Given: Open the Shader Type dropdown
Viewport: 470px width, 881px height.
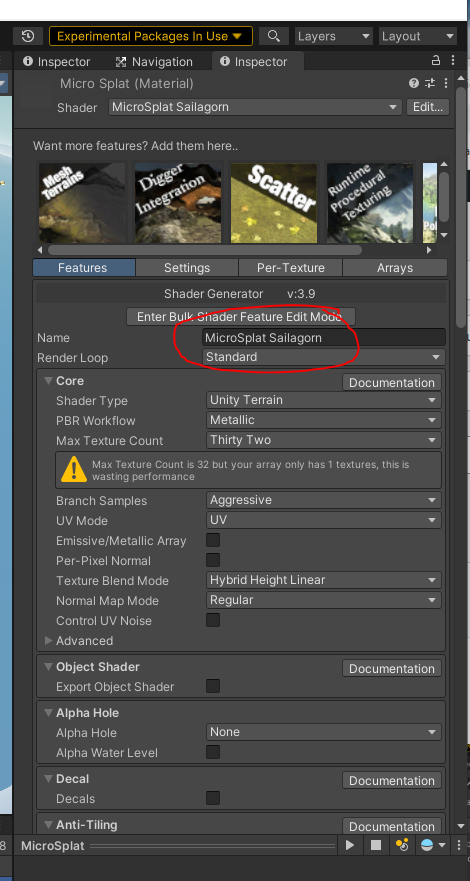Looking at the screenshot, I should point(323,400).
